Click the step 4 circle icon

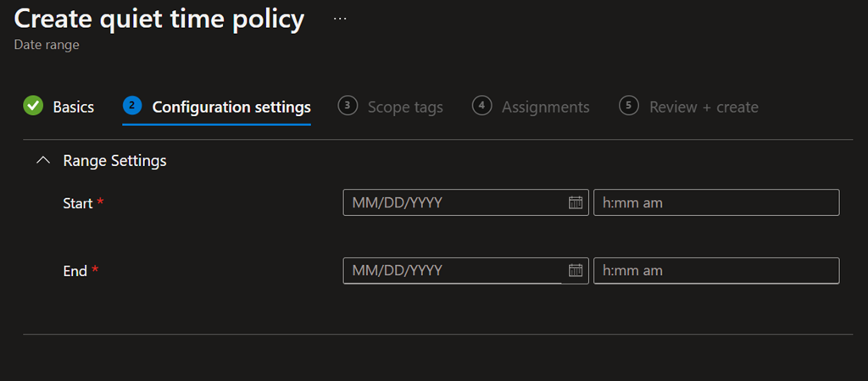(481, 106)
